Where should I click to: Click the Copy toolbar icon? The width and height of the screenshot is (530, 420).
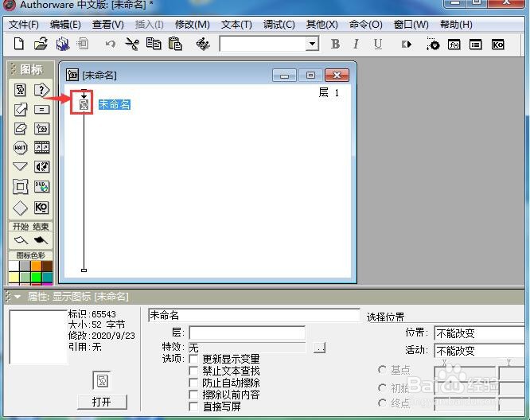(154, 44)
